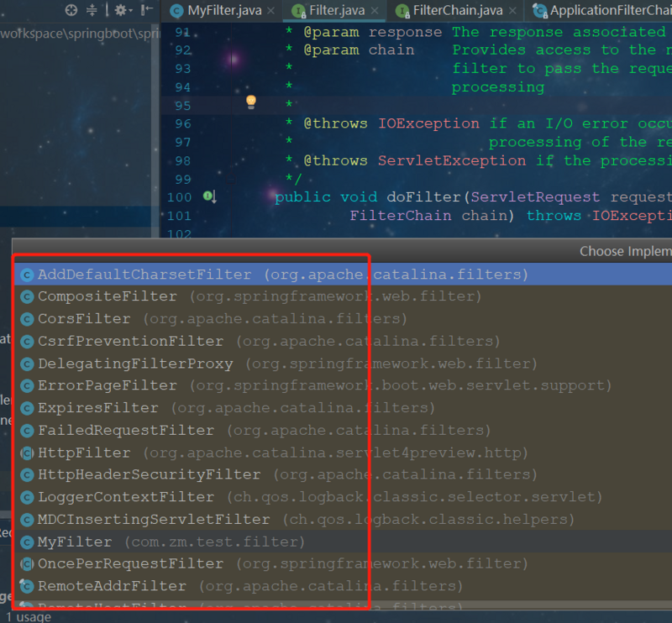Click the '1 usage' text at the bottom
This screenshot has height=623, width=672.
pos(29,616)
